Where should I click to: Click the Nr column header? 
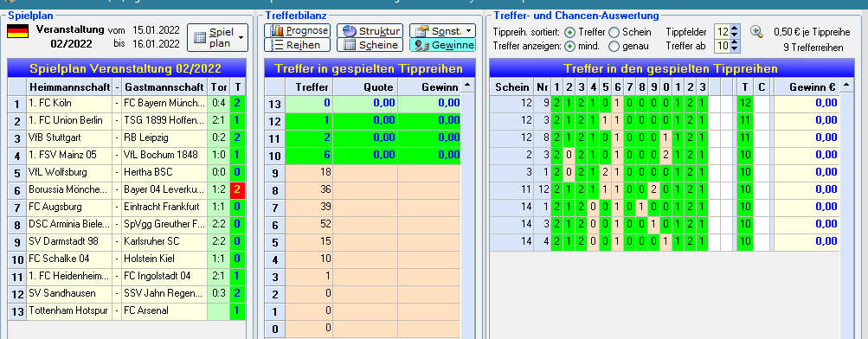pyautogui.click(x=541, y=86)
